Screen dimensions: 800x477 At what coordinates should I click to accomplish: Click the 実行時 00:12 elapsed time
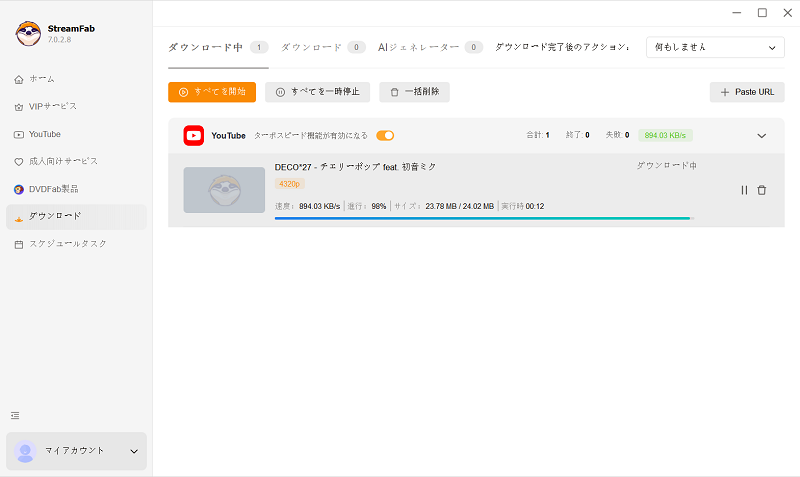[x=522, y=206]
